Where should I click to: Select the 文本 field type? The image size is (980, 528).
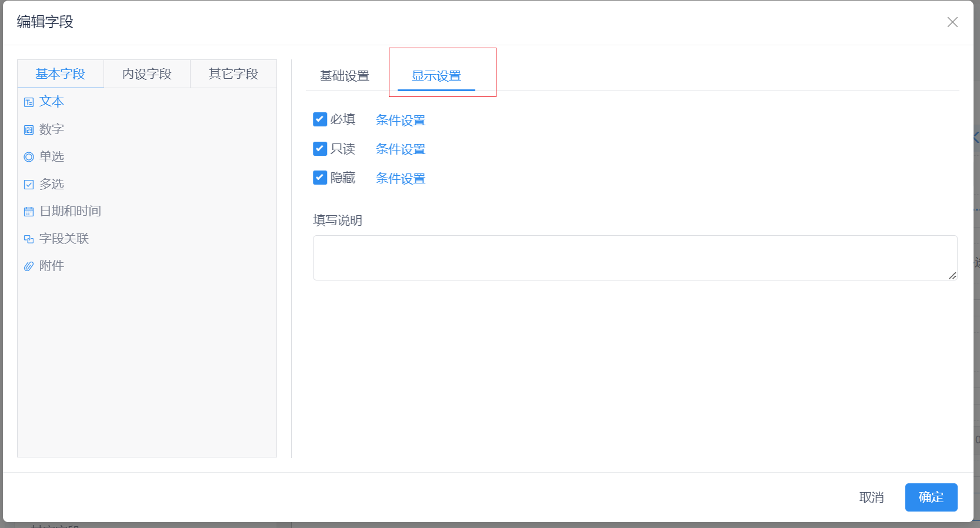click(52, 102)
